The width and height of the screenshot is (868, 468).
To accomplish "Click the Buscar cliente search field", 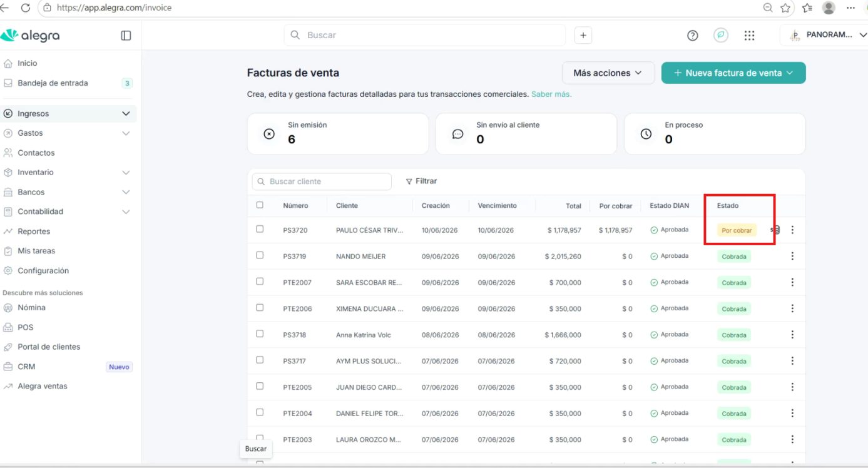I will [x=322, y=181].
